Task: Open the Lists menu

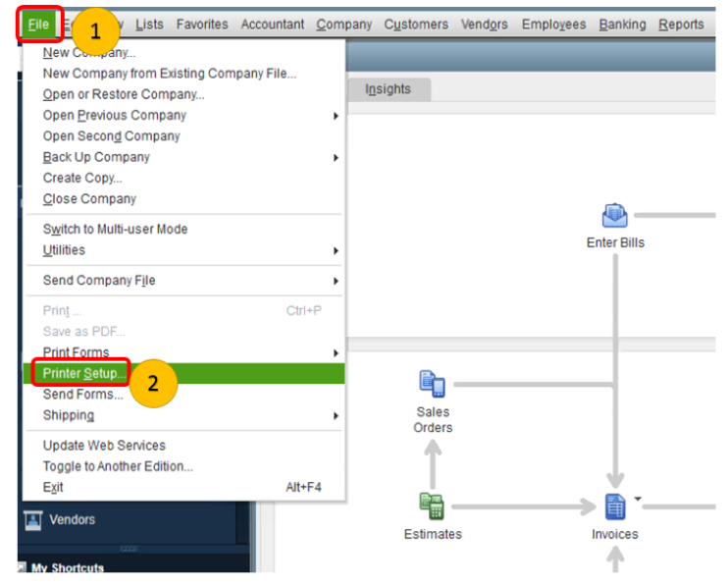Action: pos(149,25)
